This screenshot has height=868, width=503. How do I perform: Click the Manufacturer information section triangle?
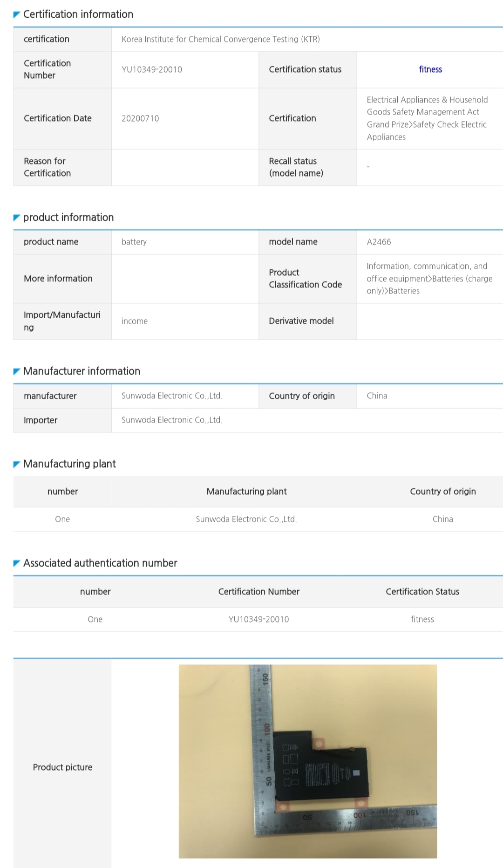tap(17, 371)
